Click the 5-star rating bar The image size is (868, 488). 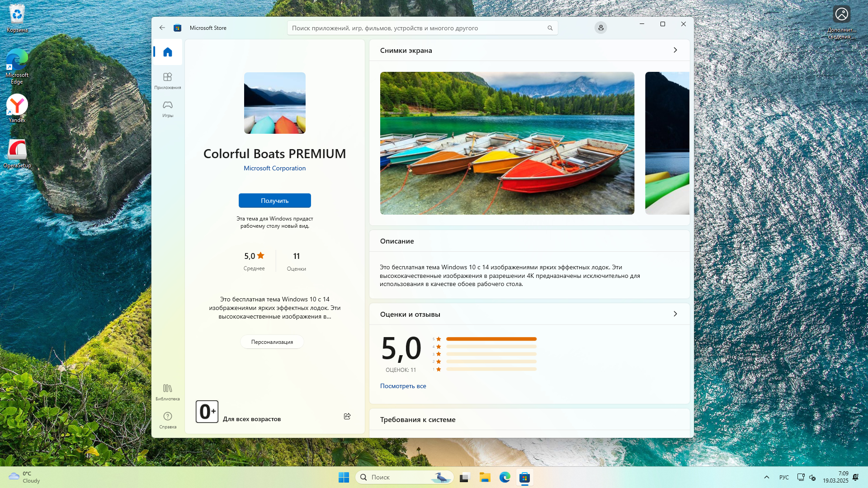pyautogui.click(x=491, y=339)
